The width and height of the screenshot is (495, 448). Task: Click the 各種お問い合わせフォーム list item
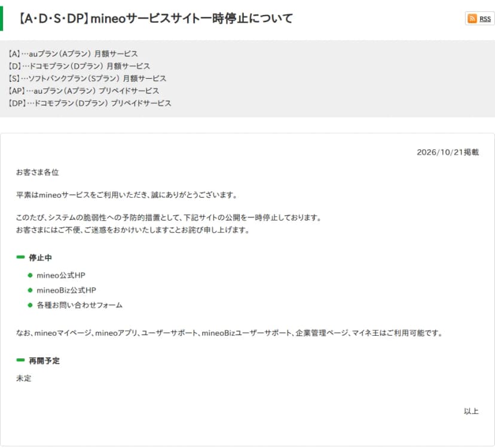coord(80,305)
